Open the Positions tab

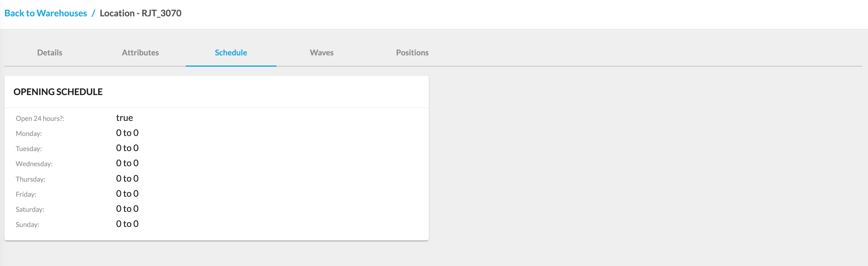click(x=412, y=53)
